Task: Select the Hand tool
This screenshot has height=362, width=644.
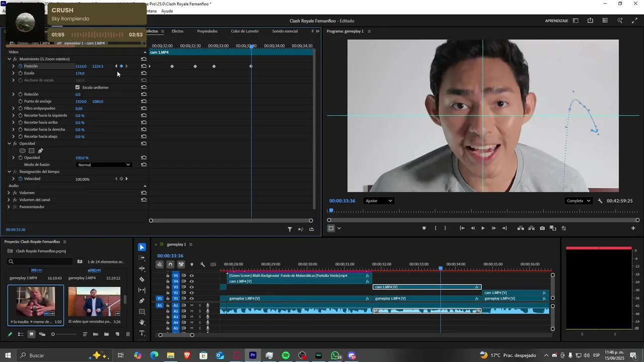Action: click(x=142, y=322)
